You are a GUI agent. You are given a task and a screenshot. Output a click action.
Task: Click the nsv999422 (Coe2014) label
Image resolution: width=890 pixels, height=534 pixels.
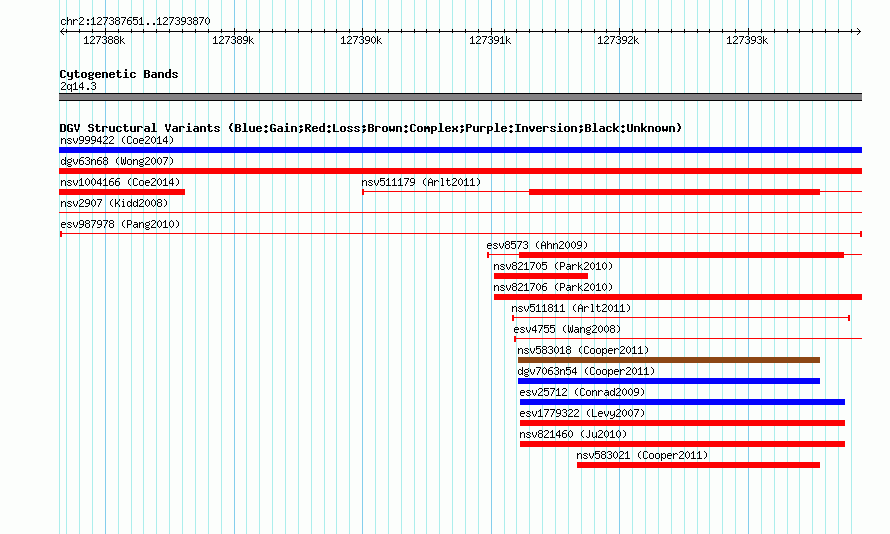click(117, 140)
